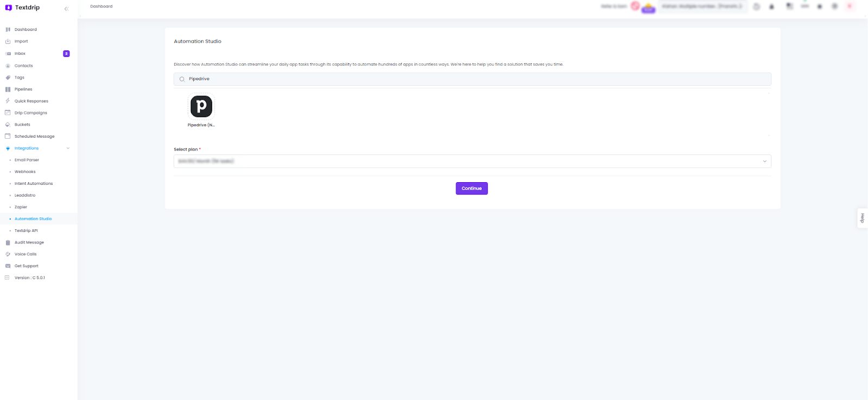Click the Audit Message clipboard icon
This screenshot has width=868, height=400.
[8, 242]
